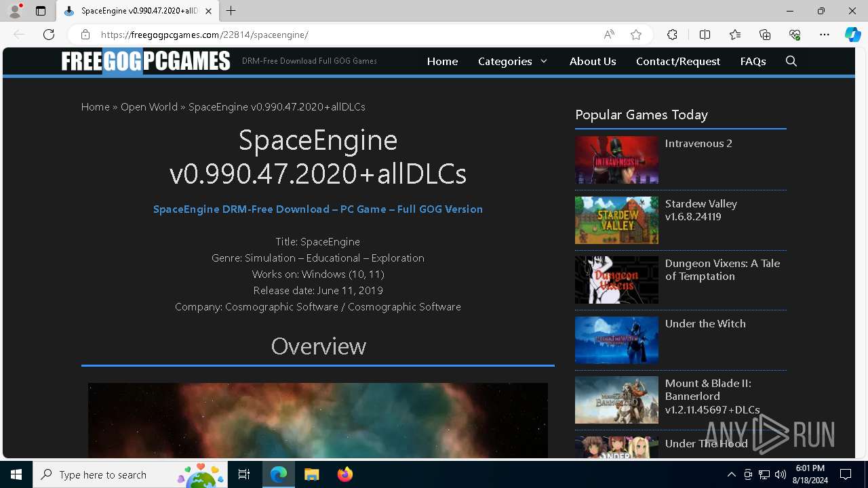Viewport: 868px width, 488px height.
Task: Open Microsoft Edge taskbar icon
Action: click(x=279, y=474)
